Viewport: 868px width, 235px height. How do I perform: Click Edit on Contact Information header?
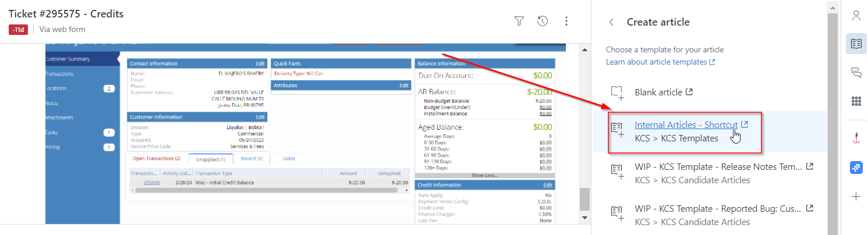pyautogui.click(x=260, y=63)
